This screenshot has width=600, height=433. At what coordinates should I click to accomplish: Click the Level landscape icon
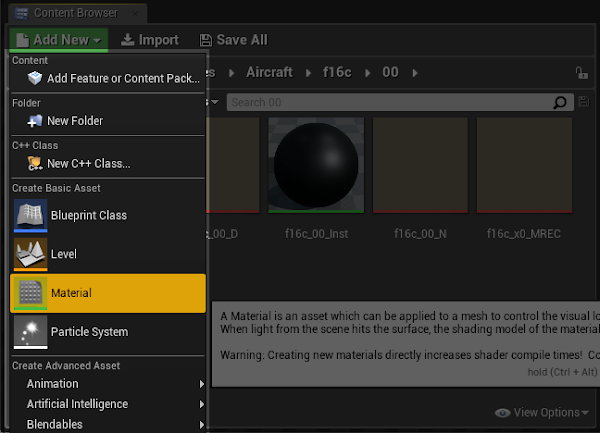point(31,254)
